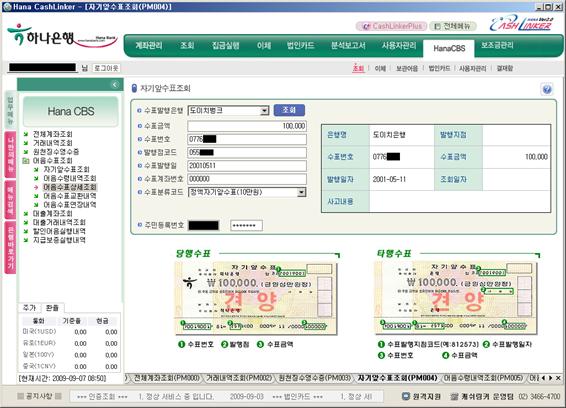Viewport: 566px width, 408px height.
Task: Select 자기앞수표조회 in left tree
Action: pos(66,169)
